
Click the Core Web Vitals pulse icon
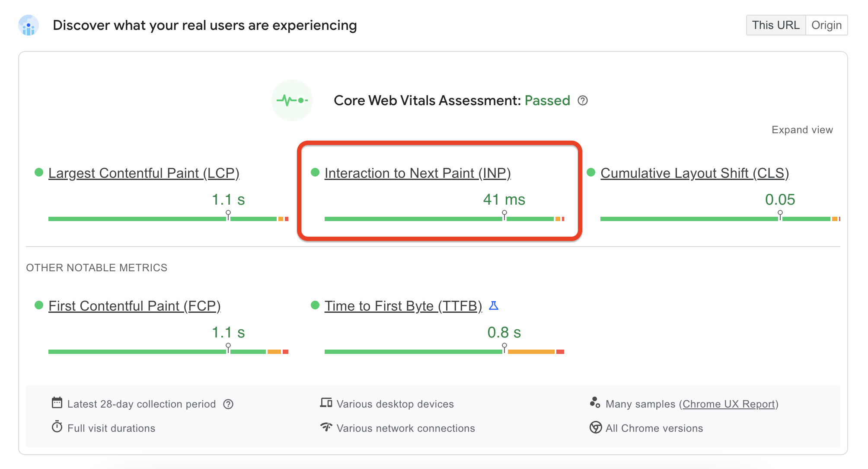pyautogui.click(x=292, y=100)
